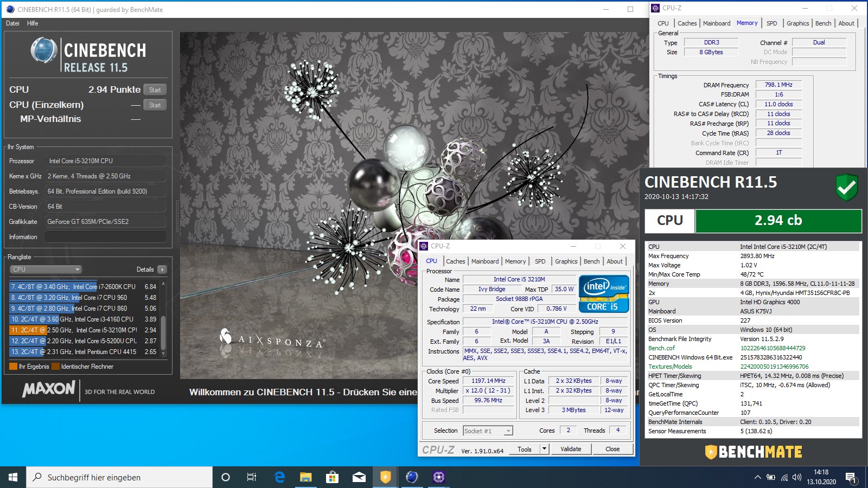Select ranking entry Pentium CPU 4415
Screen dimensions: 868x488
(84, 352)
